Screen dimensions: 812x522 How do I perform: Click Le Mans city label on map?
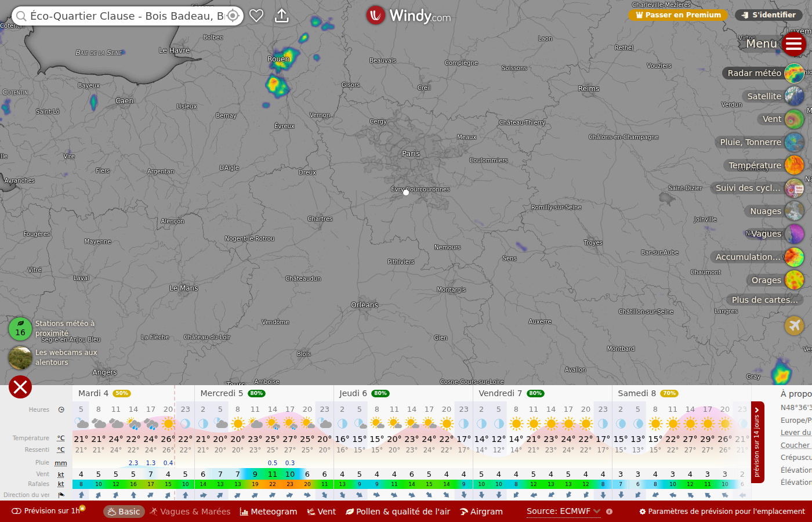click(183, 288)
